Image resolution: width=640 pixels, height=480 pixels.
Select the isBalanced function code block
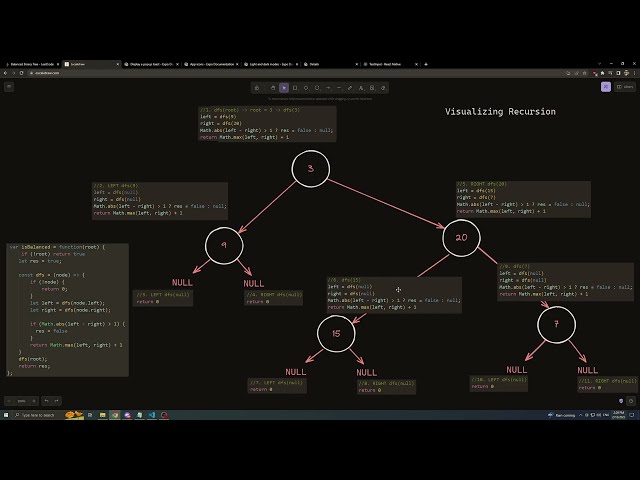click(68, 310)
